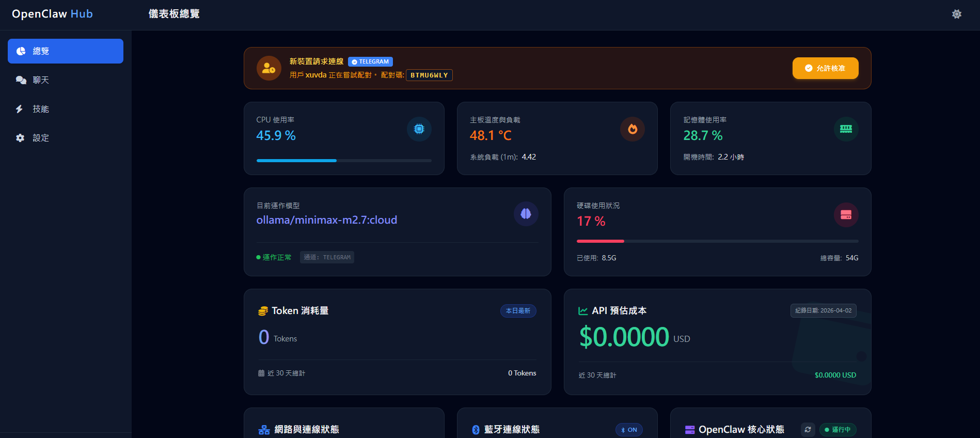
Task: Toggle the Bluetooth ON badge
Action: [x=629, y=430]
